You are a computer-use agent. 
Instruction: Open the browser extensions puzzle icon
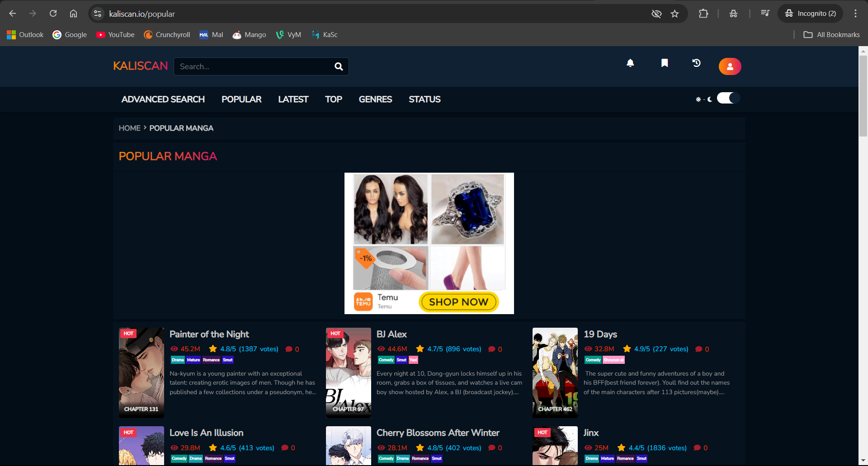pyautogui.click(x=703, y=14)
